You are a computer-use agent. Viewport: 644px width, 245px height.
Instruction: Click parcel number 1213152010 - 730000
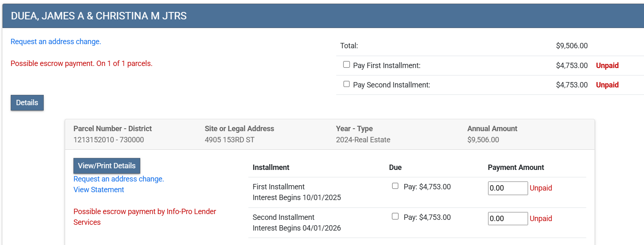coord(109,140)
